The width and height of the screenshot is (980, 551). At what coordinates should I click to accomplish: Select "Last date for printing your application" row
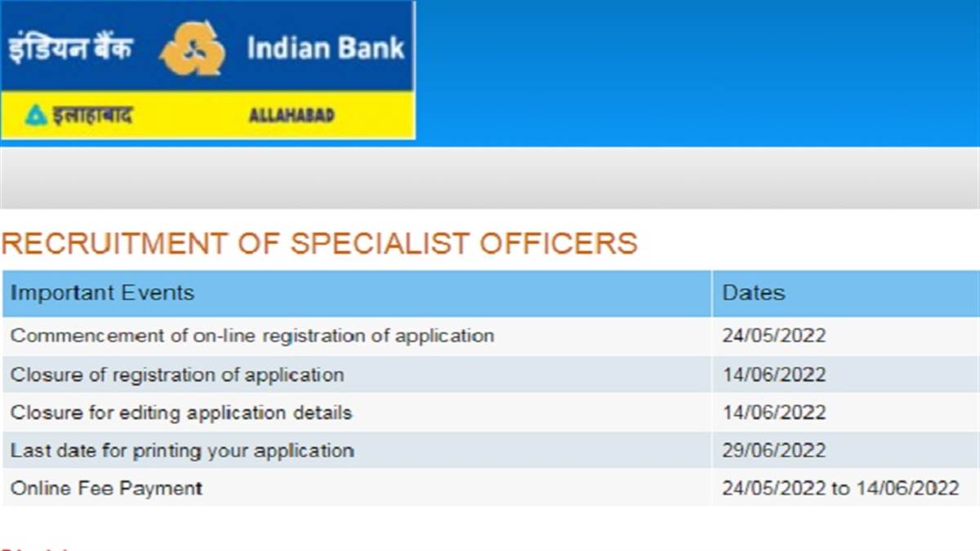coord(182,451)
